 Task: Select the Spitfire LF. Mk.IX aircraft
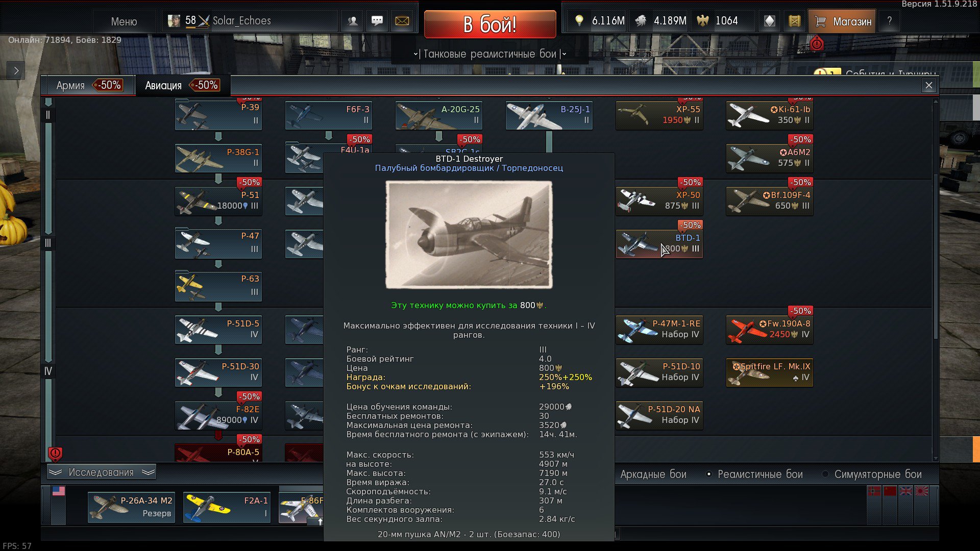770,372
